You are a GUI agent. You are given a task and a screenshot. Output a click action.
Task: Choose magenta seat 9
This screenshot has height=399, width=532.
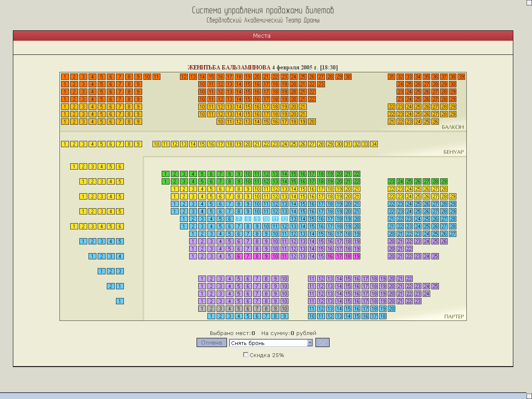266,256
